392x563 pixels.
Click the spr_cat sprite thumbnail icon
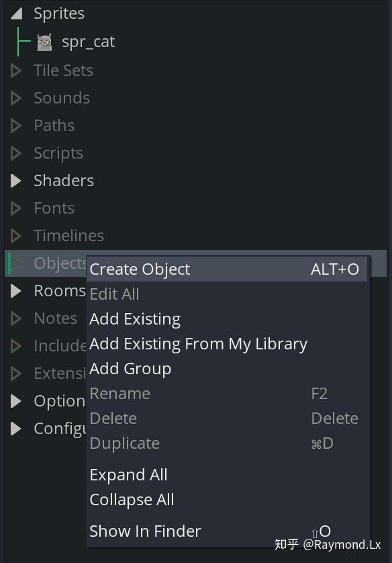[44, 41]
